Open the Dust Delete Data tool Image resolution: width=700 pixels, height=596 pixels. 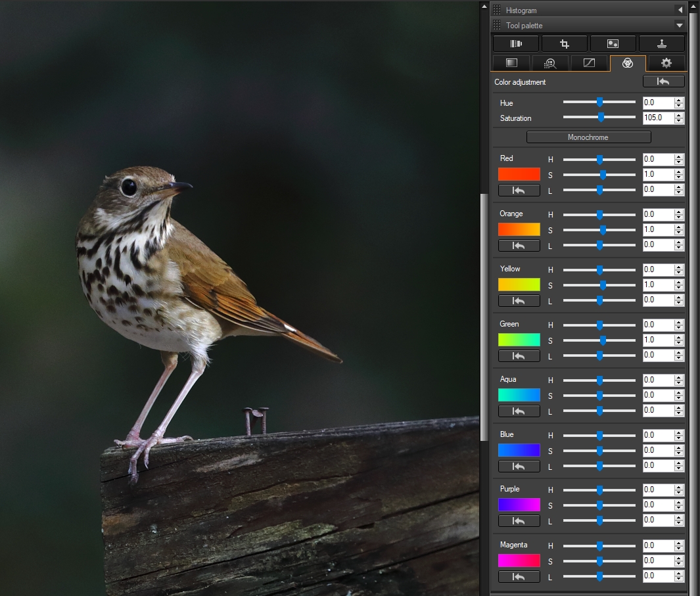pyautogui.click(x=613, y=43)
